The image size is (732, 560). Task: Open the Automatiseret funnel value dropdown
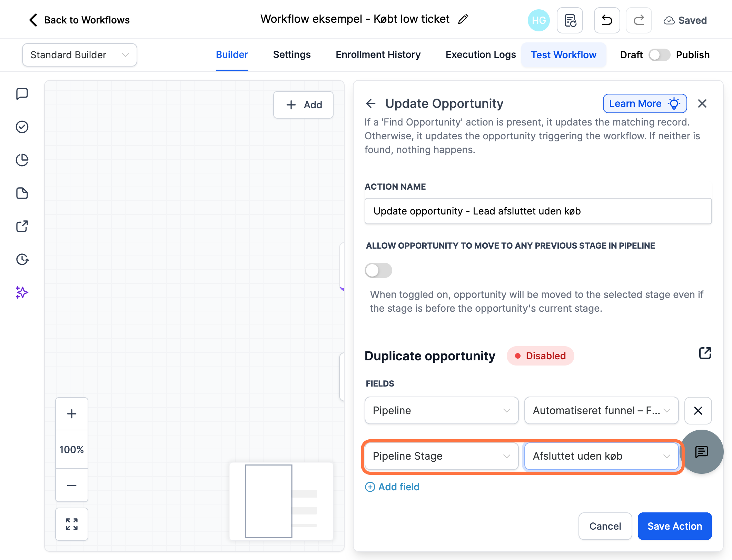pyautogui.click(x=601, y=411)
